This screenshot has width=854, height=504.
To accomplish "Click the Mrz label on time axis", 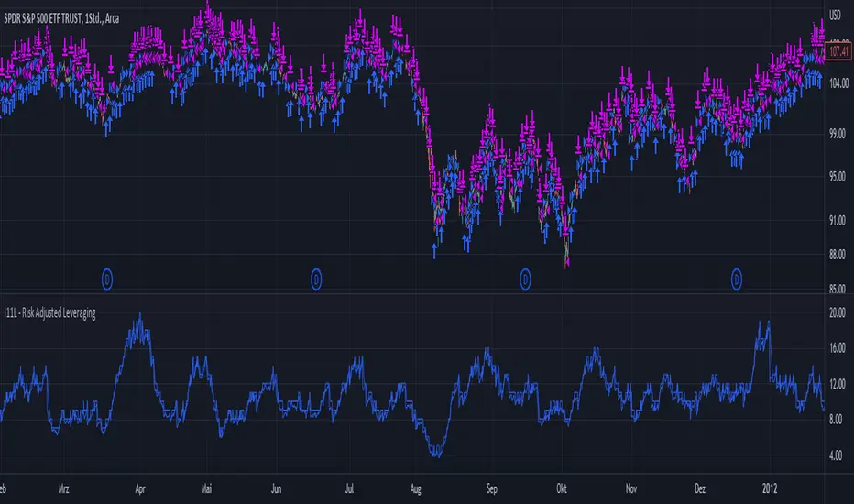I will pyautogui.click(x=64, y=488).
